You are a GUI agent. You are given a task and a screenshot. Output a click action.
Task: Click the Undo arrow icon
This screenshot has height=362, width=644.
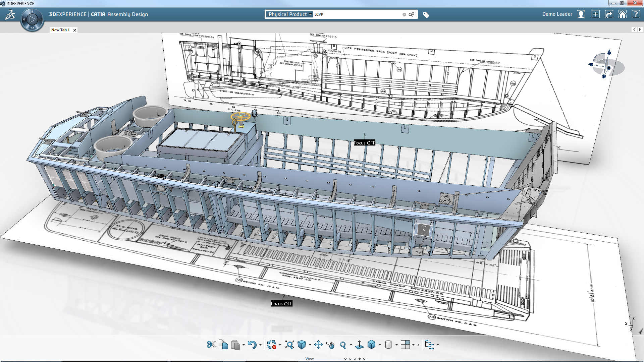(x=252, y=345)
